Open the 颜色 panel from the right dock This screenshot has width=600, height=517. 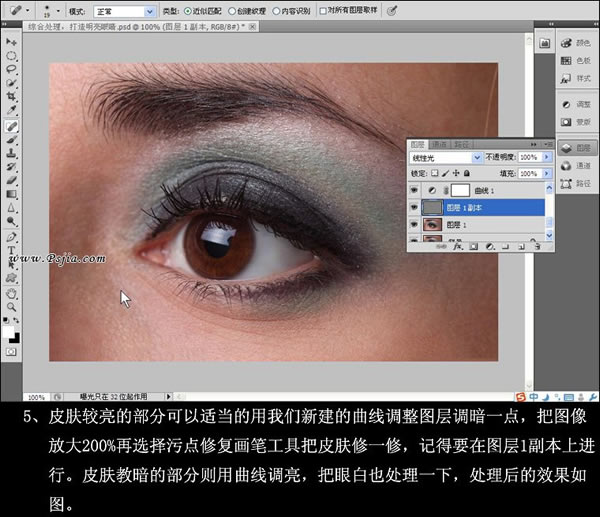[576, 43]
